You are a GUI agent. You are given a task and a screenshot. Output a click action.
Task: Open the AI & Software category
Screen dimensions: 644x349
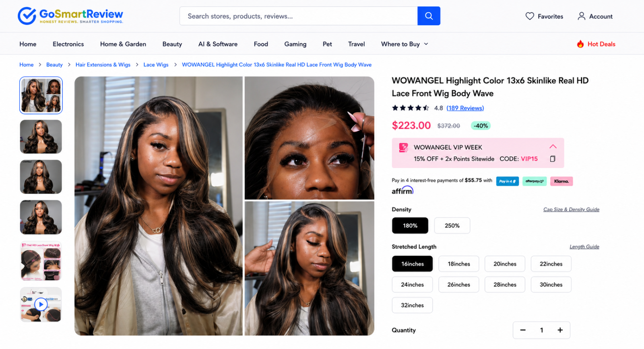click(218, 44)
